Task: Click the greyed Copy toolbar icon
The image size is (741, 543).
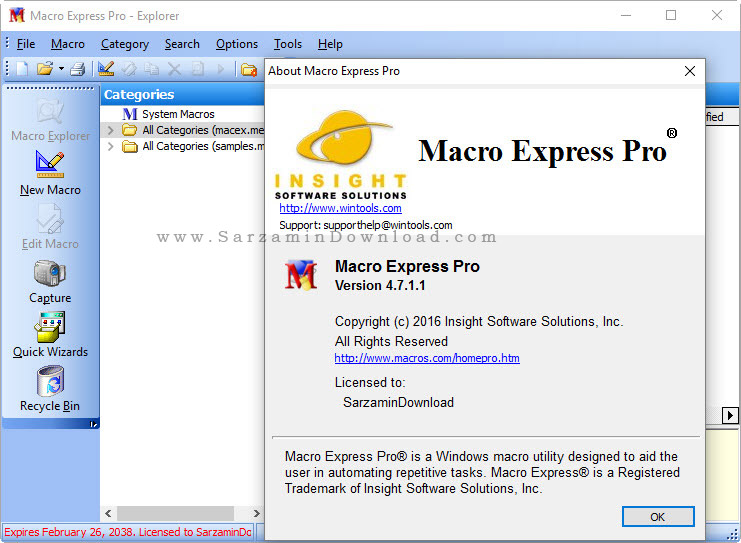Action: point(151,69)
